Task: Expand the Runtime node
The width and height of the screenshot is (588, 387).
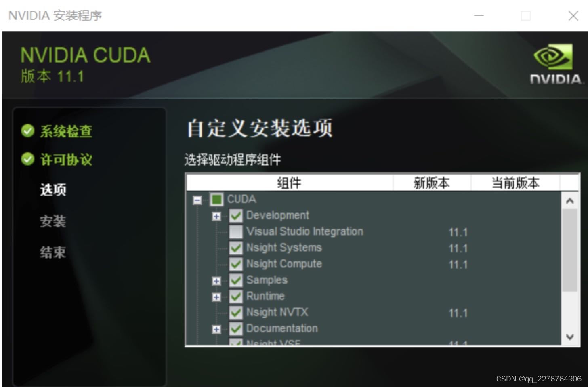Action: pyautogui.click(x=216, y=297)
